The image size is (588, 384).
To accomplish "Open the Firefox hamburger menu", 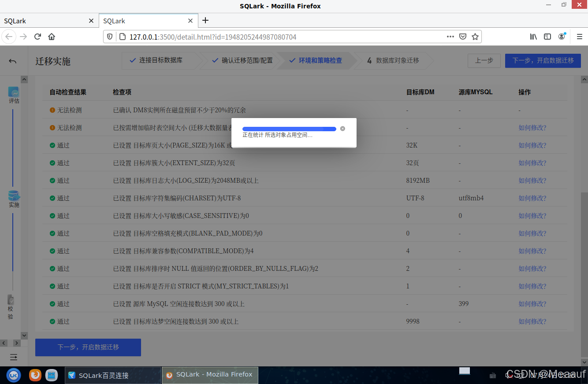I will coord(580,37).
